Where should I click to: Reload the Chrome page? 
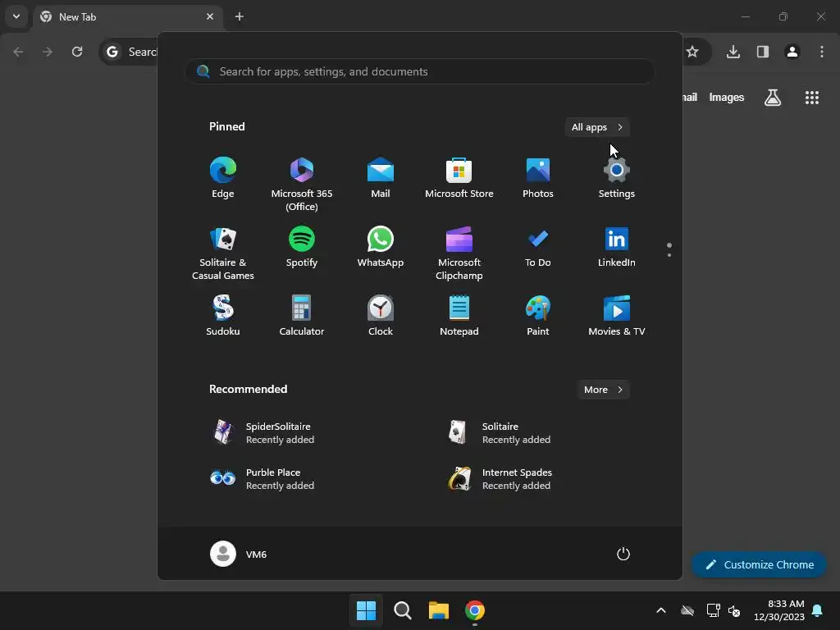tap(77, 52)
